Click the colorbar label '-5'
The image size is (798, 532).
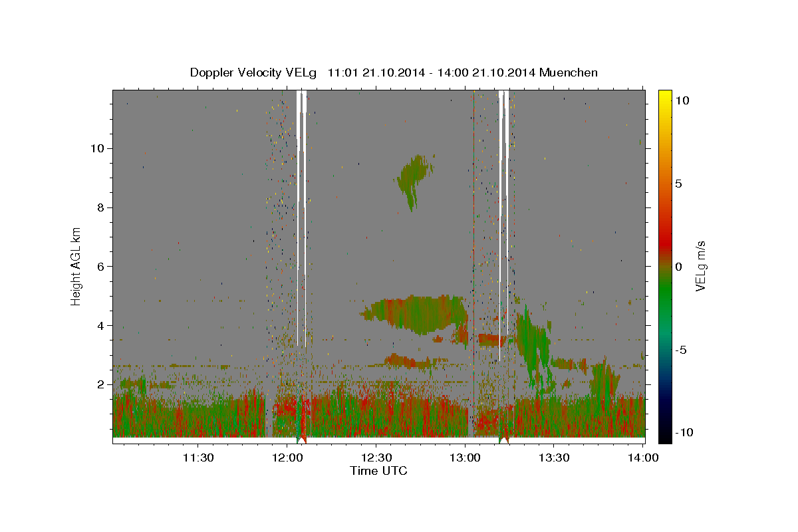[x=682, y=350]
